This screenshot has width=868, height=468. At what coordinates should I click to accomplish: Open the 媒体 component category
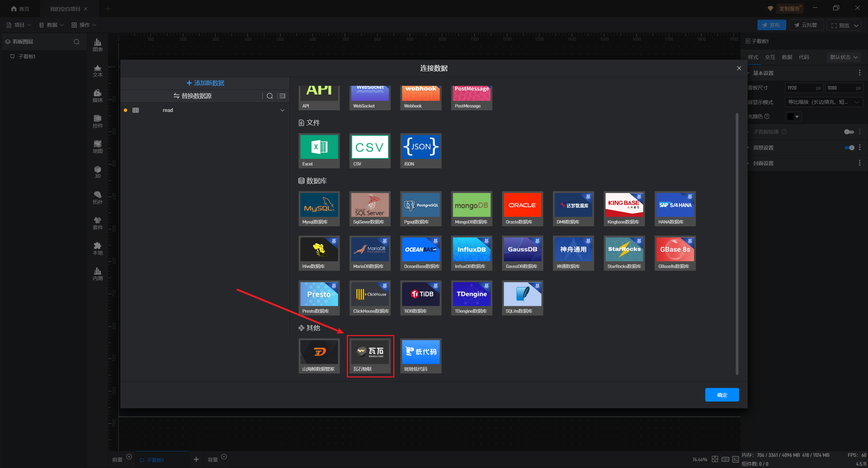tap(98, 96)
